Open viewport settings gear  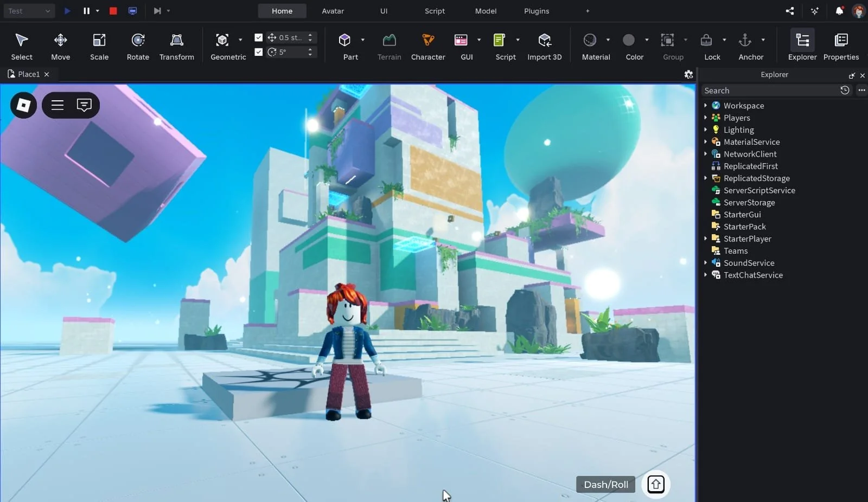[688, 75]
